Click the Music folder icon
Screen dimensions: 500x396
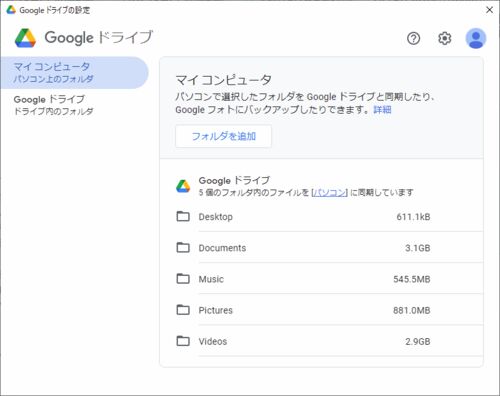coord(183,278)
